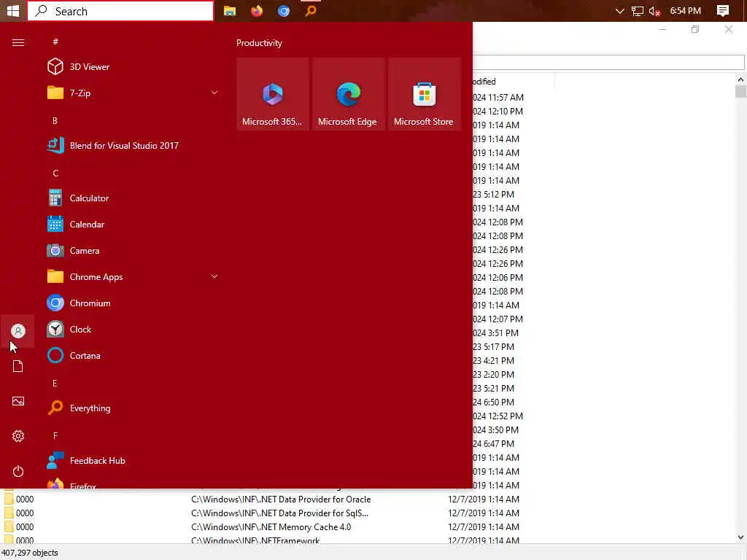Jump via the # letter header
The width and height of the screenshot is (747, 560).
[55, 42]
